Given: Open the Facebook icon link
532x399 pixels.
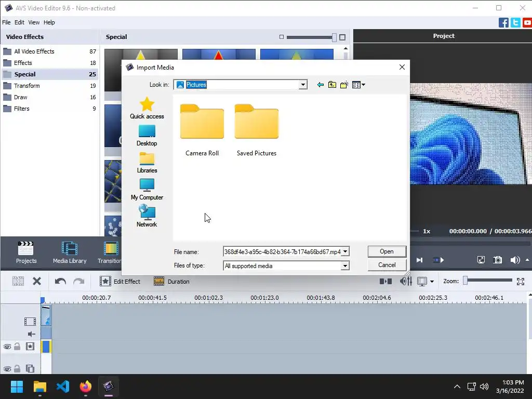Looking at the screenshot, I should (x=503, y=23).
